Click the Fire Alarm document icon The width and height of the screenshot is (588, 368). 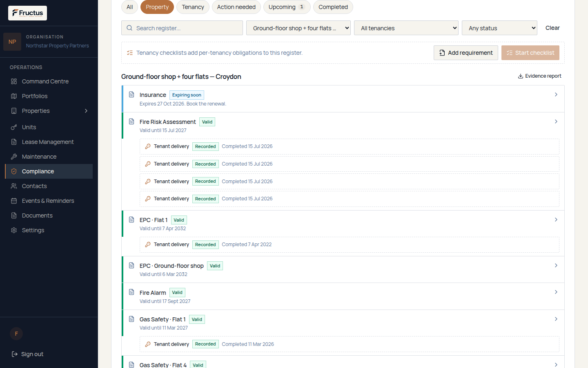[x=131, y=292]
